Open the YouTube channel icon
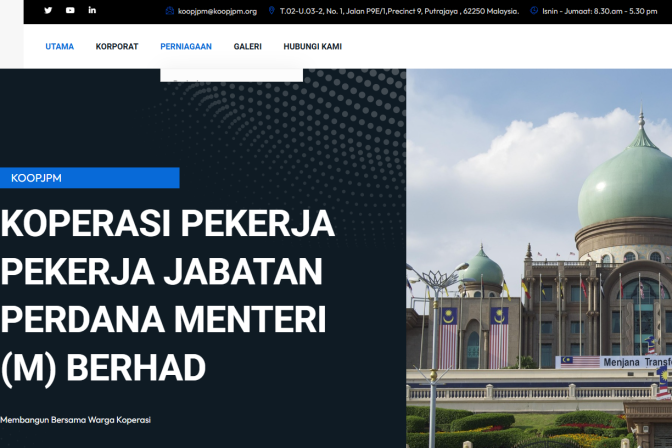The height and width of the screenshot is (448, 672). 70,10
